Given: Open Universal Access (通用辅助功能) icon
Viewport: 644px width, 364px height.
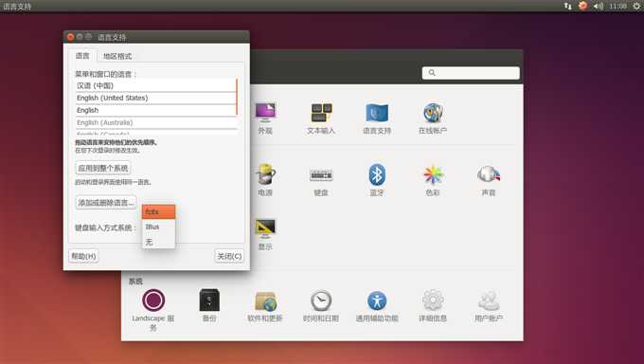Looking at the screenshot, I should tap(377, 300).
